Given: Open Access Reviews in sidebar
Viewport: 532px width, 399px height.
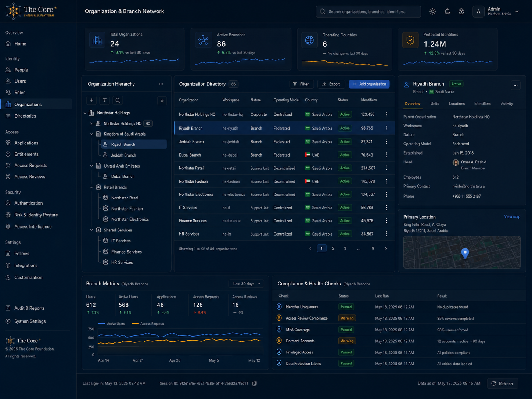Looking at the screenshot, I should click(x=30, y=177).
